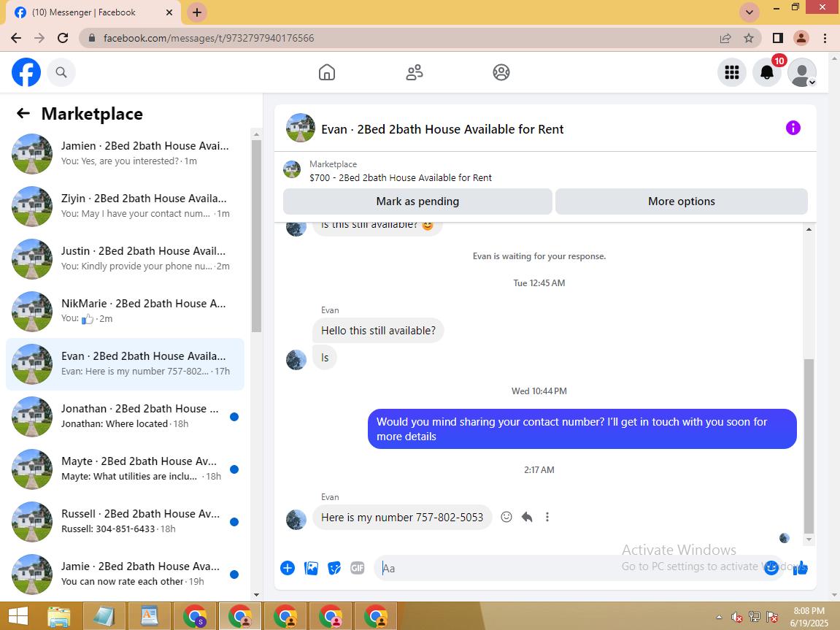Send a thumbs-up like

800,568
